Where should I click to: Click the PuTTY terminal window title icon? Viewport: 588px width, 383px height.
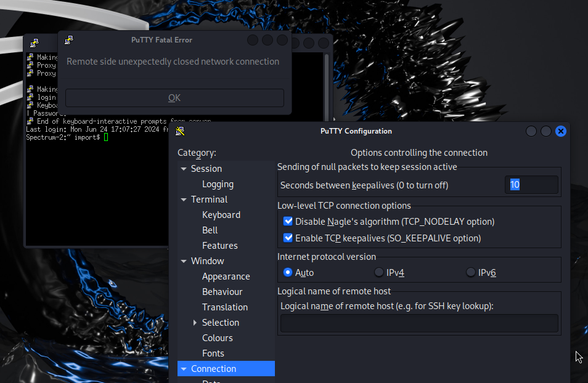point(35,43)
